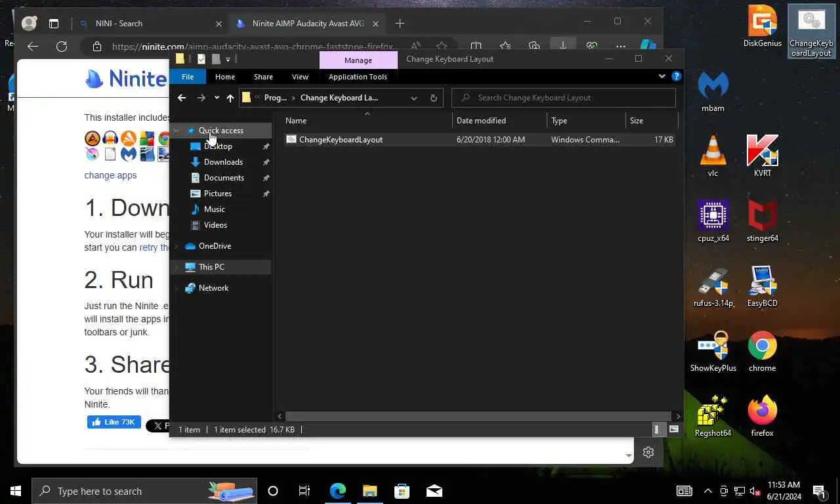Viewport: 840px width, 504px height.
Task: Expand the Quick access tree node
Action: [176, 131]
